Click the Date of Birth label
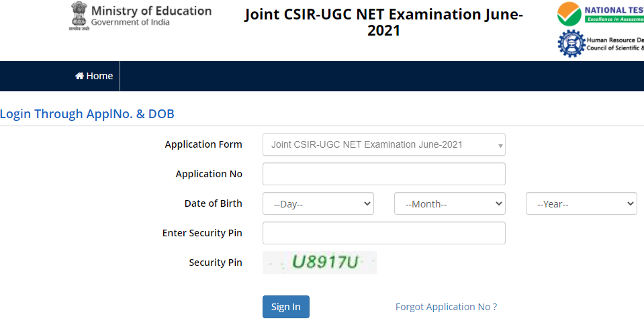The width and height of the screenshot is (644, 331). pyautogui.click(x=213, y=203)
